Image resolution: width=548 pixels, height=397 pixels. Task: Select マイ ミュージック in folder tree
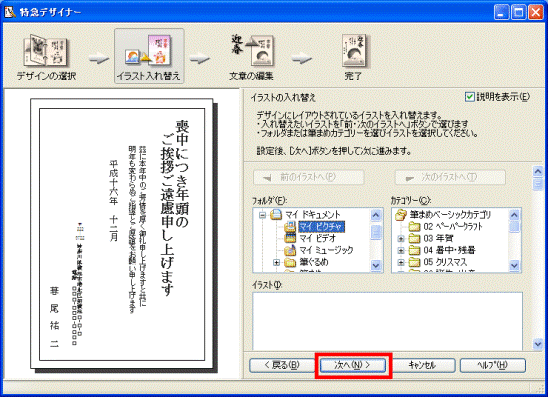pyautogui.click(x=326, y=250)
